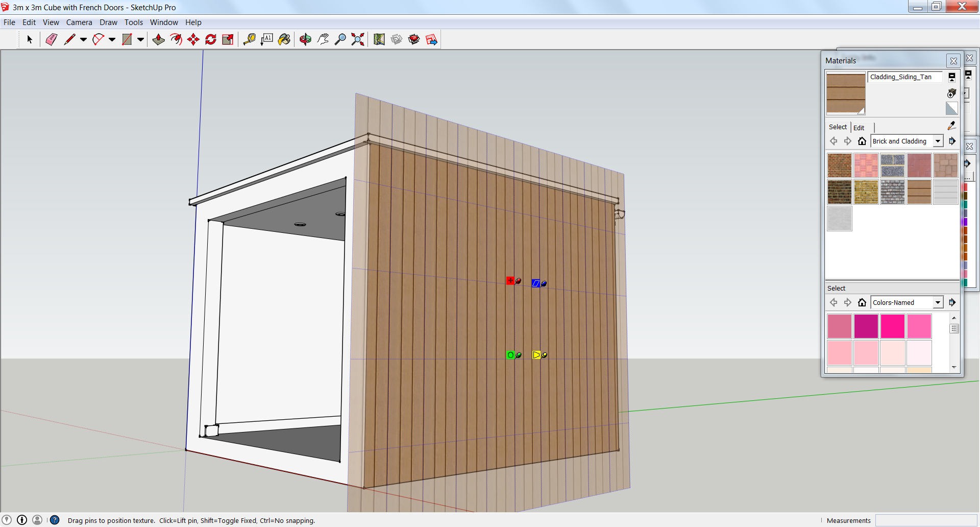The height and width of the screenshot is (527, 980).
Task: Open the upper pane Details menu arrow
Action: pos(952,141)
